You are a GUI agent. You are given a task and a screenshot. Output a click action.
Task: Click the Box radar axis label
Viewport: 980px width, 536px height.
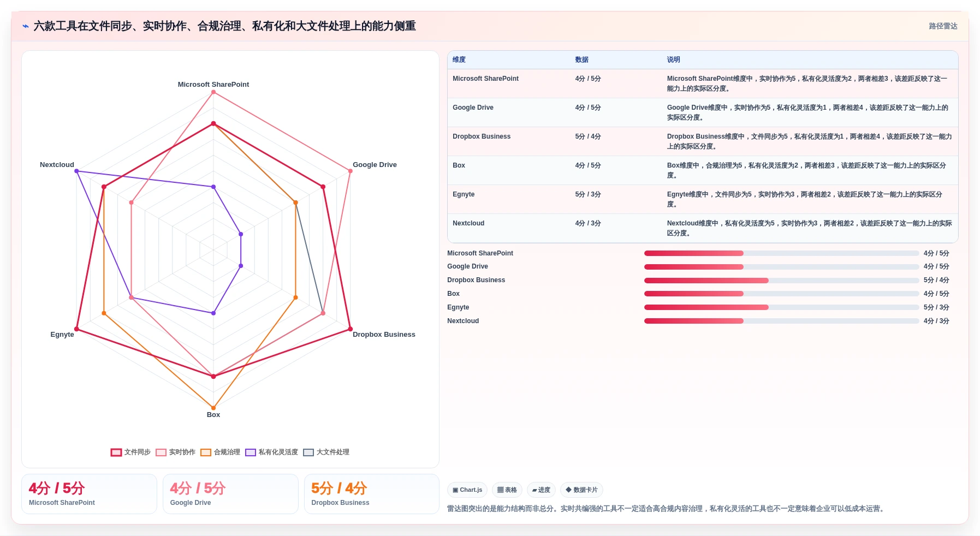coord(213,415)
